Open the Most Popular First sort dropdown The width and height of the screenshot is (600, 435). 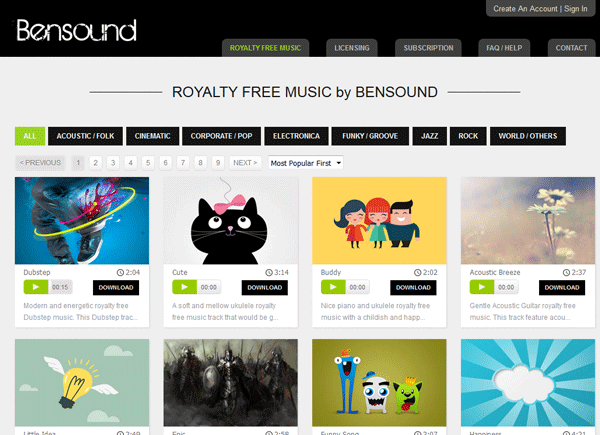click(x=305, y=163)
